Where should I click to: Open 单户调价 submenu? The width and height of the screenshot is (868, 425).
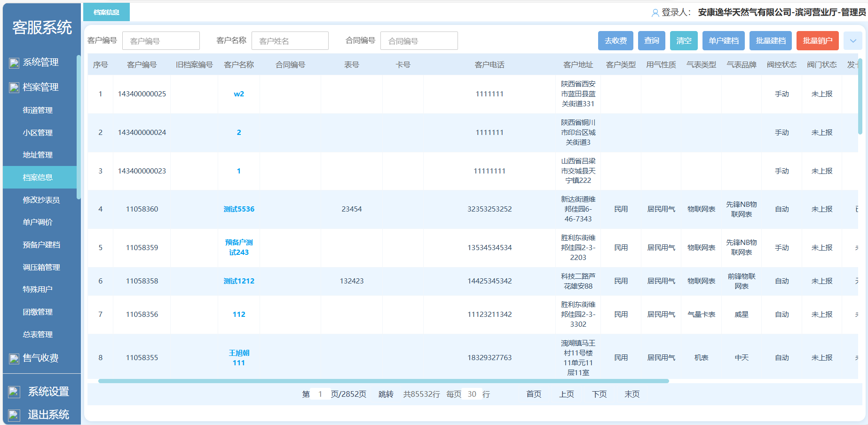pyautogui.click(x=38, y=222)
